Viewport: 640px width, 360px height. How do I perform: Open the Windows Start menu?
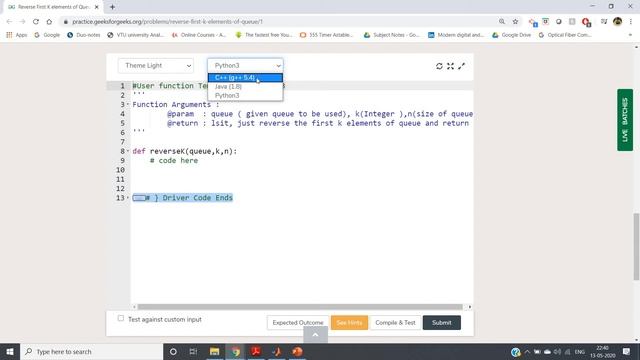pyautogui.click(x=10, y=351)
